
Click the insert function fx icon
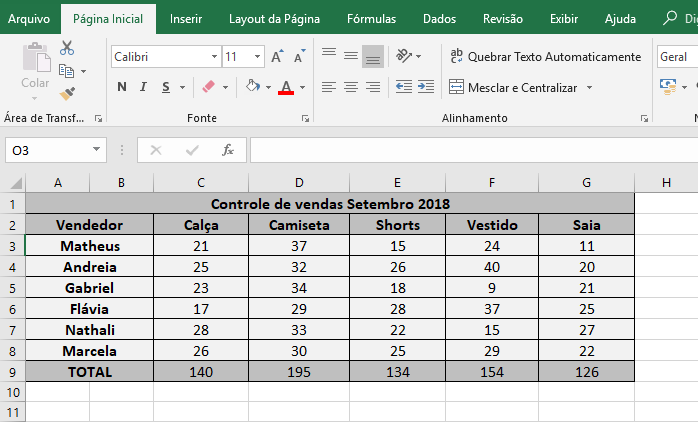(x=228, y=150)
